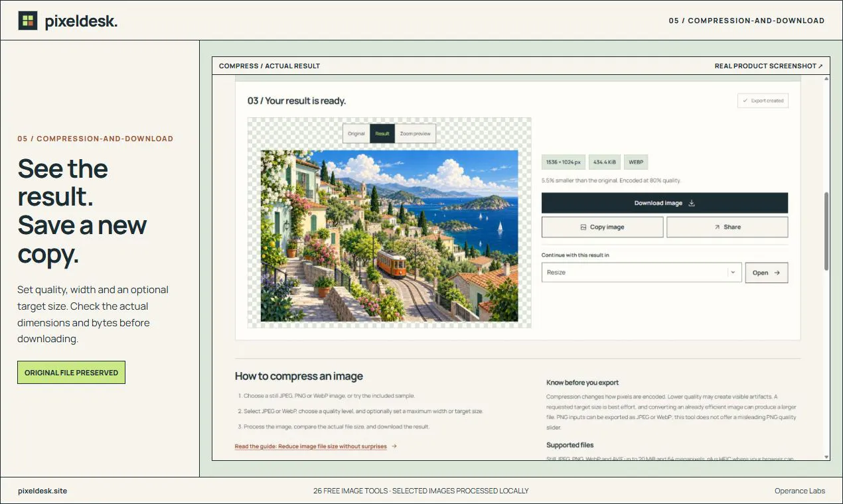Click the "COMPRESS / ACTUAL RESULT" panel title
This screenshot has width=843, height=504.
(269, 66)
